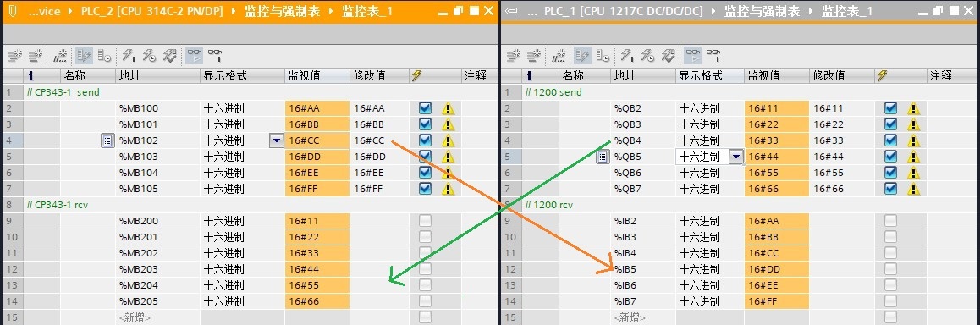Toggle monitor all glasses icon in PLC_2 toolbar

(195, 56)
